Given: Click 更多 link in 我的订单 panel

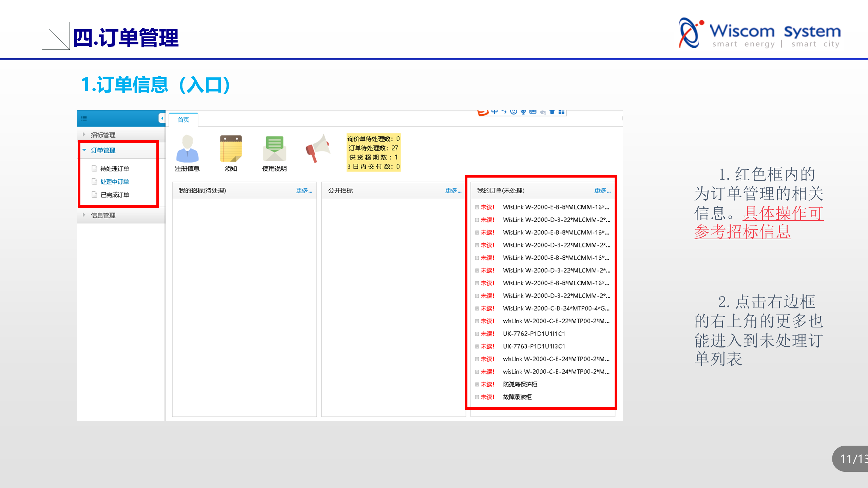Looking at the screenshot, I should 602,190.
